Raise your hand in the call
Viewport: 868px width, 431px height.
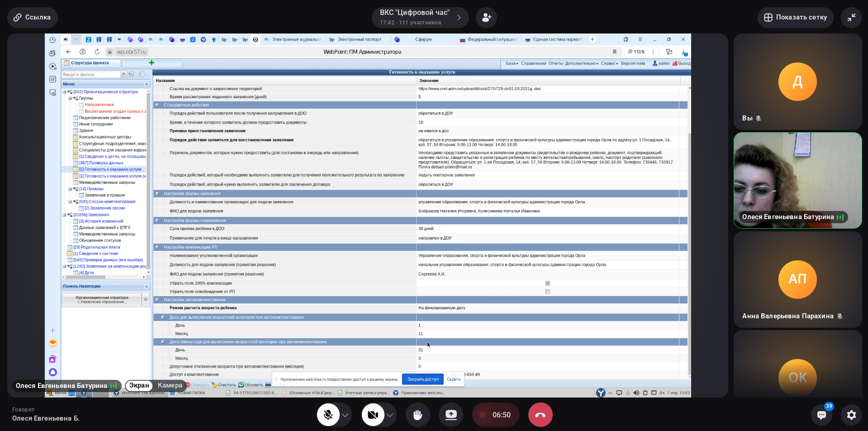[417, 415]
